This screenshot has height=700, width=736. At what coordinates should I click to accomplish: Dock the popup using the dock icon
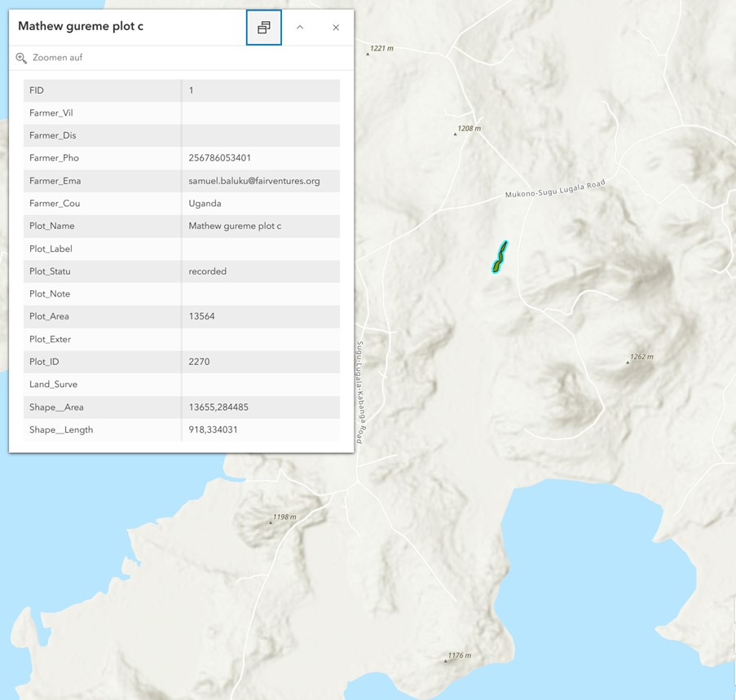coord(263,28)
